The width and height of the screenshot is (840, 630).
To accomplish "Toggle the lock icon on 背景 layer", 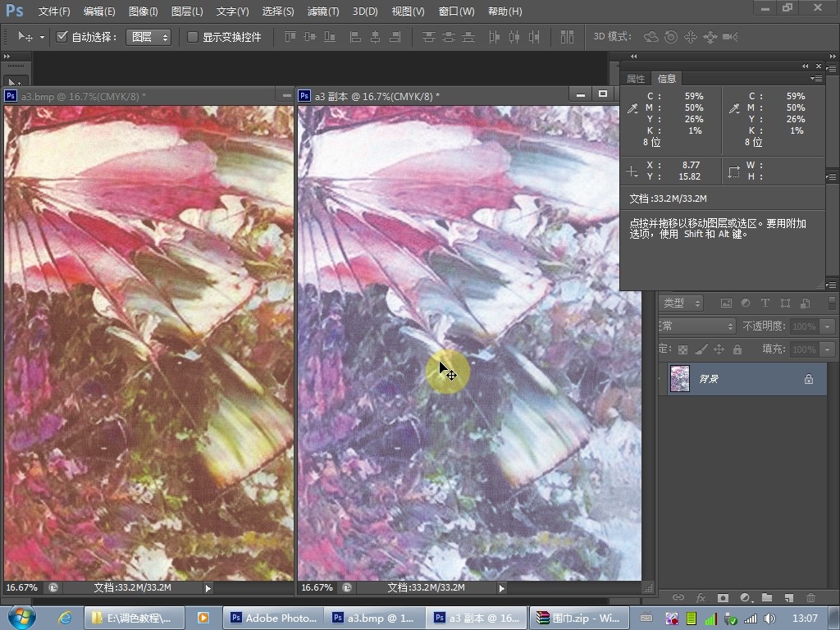I will tap(808, 379).
